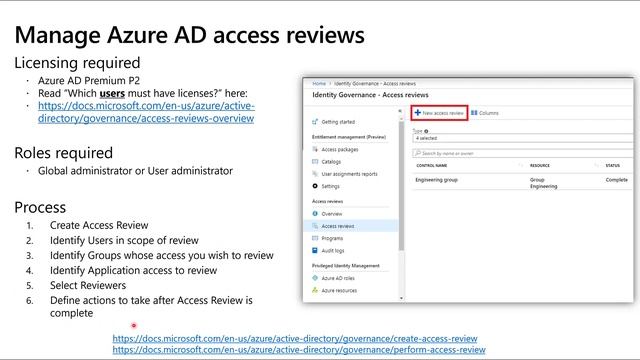Click the Identity Governance - Access reviews page title

(x=370, y=95)
